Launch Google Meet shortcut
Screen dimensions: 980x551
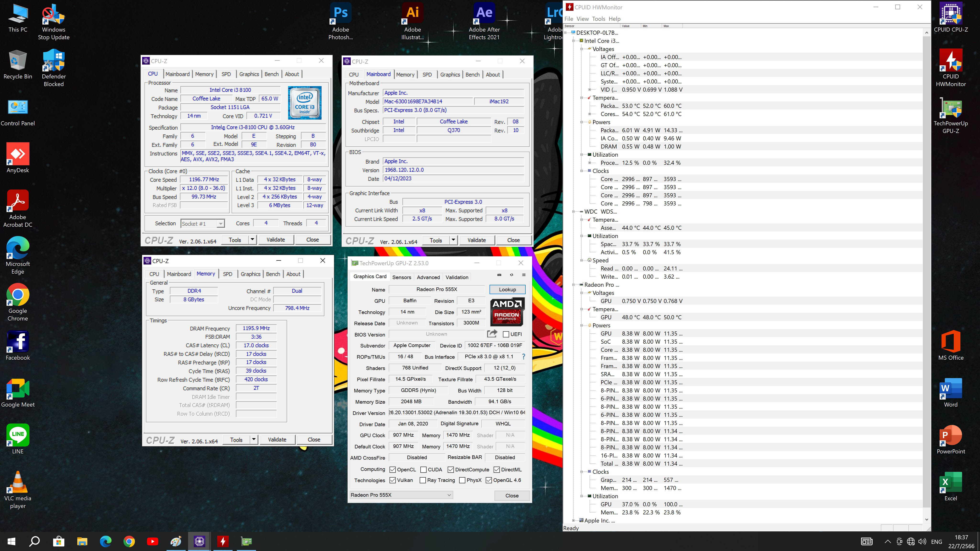click(x=18, y=393)
